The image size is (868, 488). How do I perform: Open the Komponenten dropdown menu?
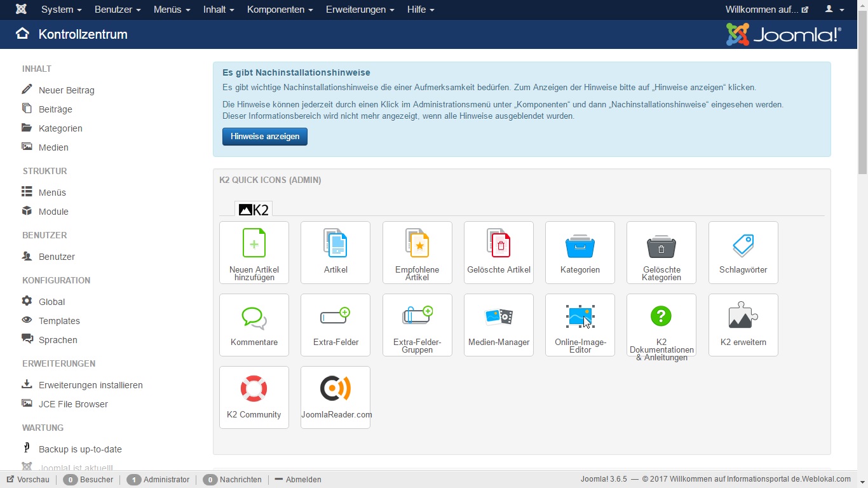280,10
